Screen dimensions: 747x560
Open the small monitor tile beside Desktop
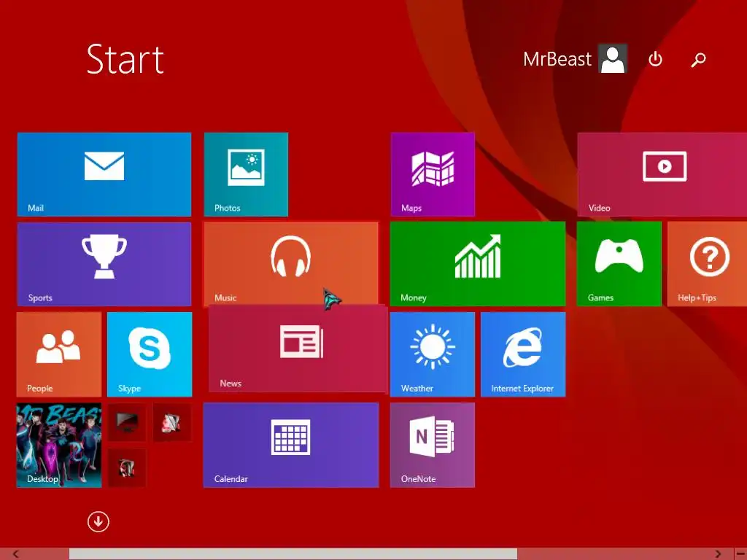click(x=127, y=422)
